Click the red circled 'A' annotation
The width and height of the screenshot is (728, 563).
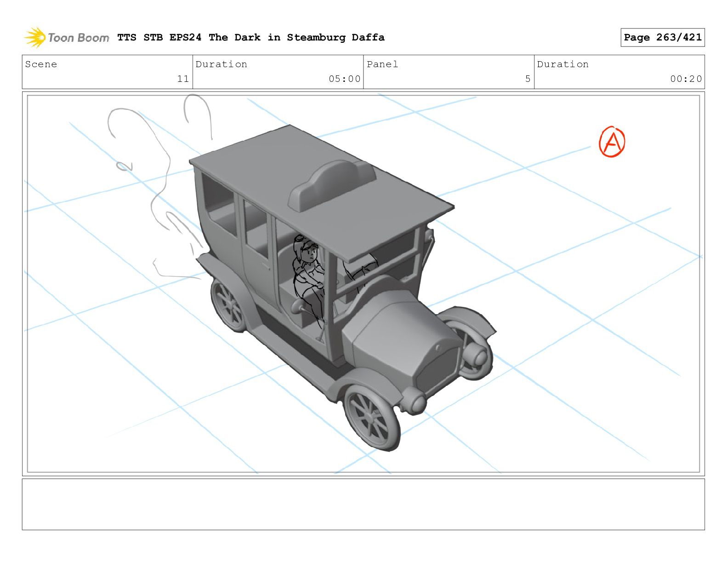click(612, 142)
